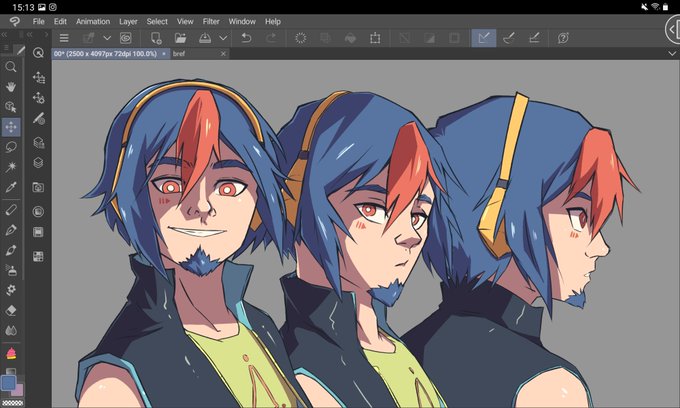Open the Tool Property palette icon
This screenshot has height=408, width=680.
[x=38, y=98]
